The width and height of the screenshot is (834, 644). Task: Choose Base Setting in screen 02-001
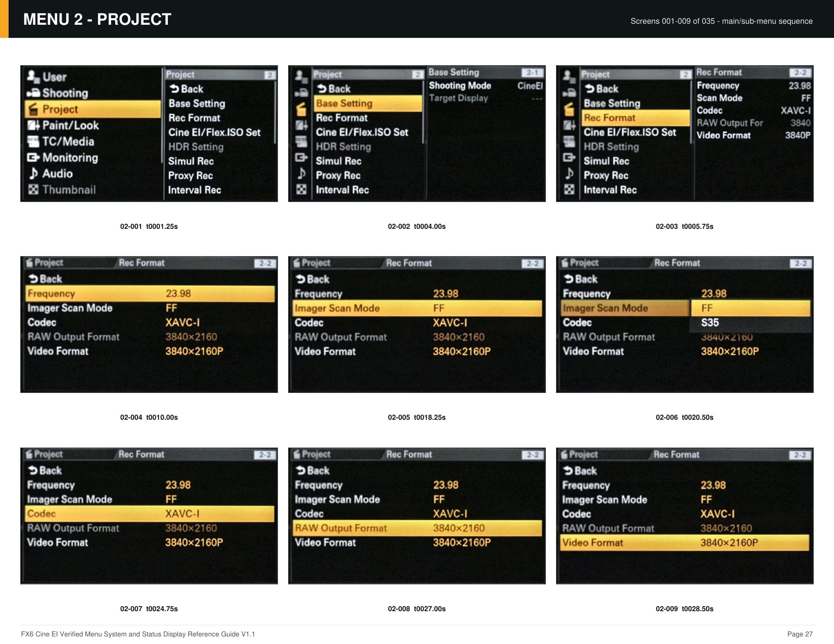[x=197, y=104]
